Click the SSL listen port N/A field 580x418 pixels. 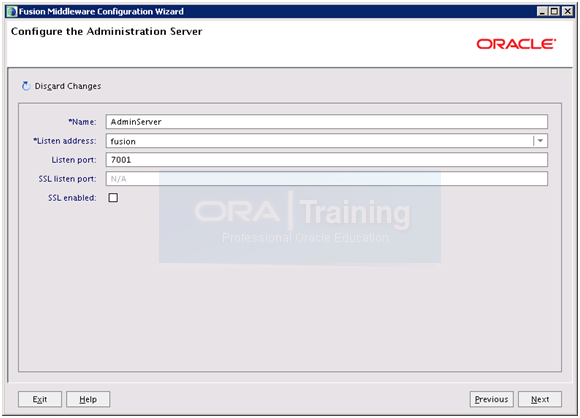pos(327,179)
